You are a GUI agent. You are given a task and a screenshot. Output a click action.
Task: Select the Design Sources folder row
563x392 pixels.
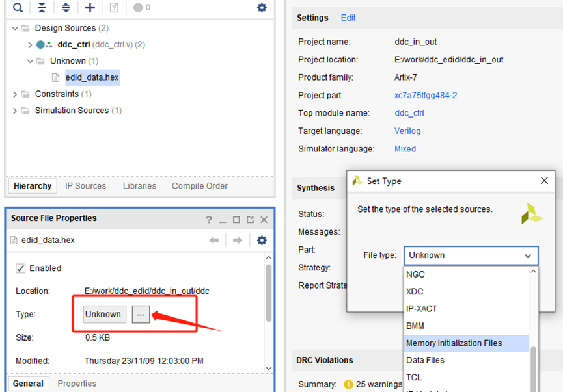[x=72, y=28]
